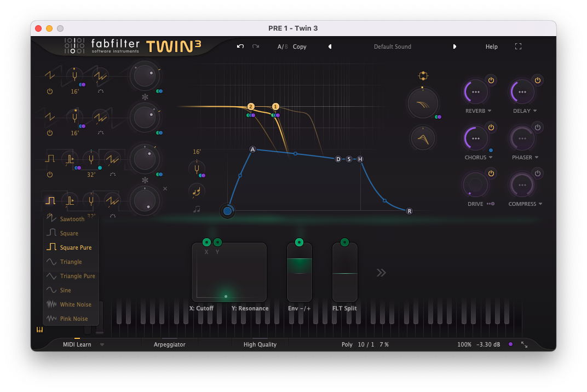Click the Default Sound preset name
587x392 pixels.
point(392,47)
